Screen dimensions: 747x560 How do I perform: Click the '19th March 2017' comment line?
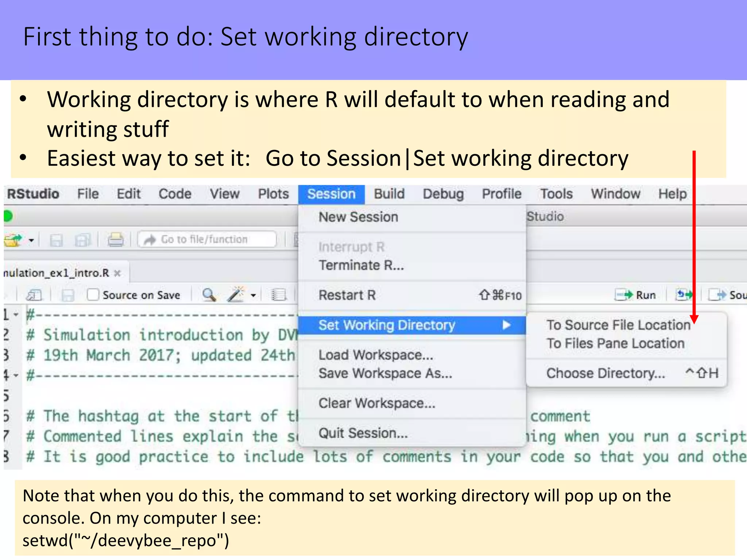click(160, 355)
